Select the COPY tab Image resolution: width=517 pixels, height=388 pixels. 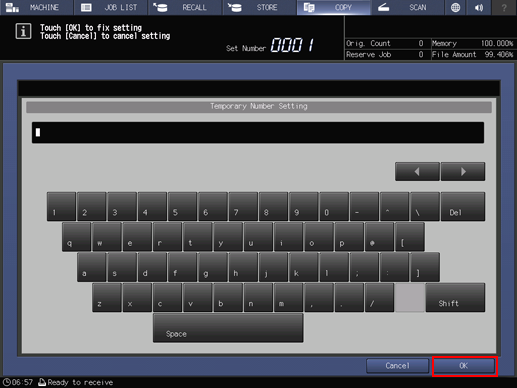coord(334,7)
